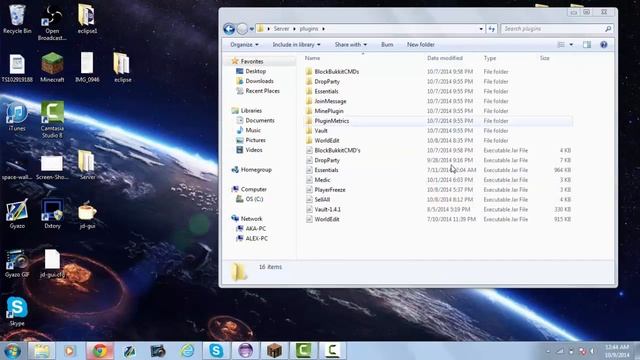Click the Burn toolbar button
Image resolution: width=640 pixels, height=360 pixels.
click(387, 44)
